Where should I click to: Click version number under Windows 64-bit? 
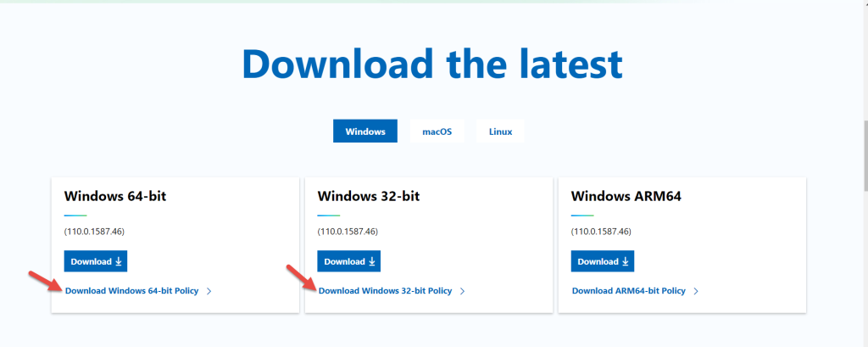(x=94, y=231)
